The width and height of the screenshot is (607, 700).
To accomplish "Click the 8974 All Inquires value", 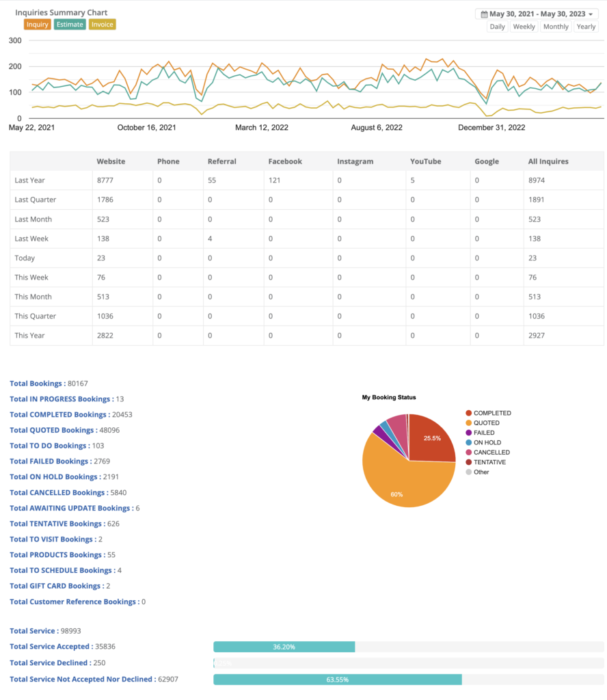I will pyautogui.click(x=537, y=180).
